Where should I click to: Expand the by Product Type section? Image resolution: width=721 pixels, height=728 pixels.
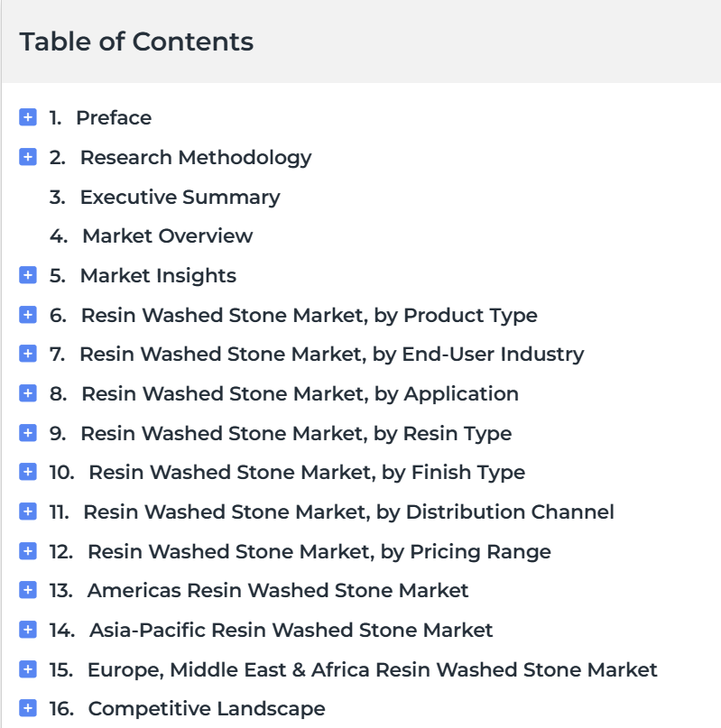coord(28,315)
